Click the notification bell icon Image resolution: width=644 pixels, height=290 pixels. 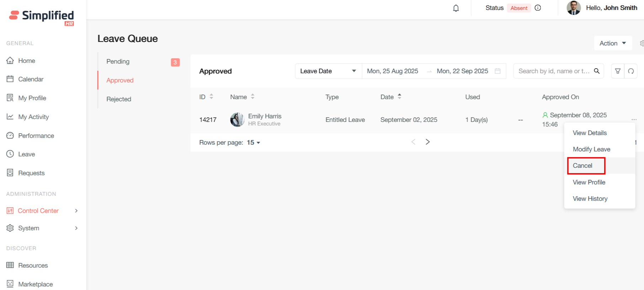456,8
